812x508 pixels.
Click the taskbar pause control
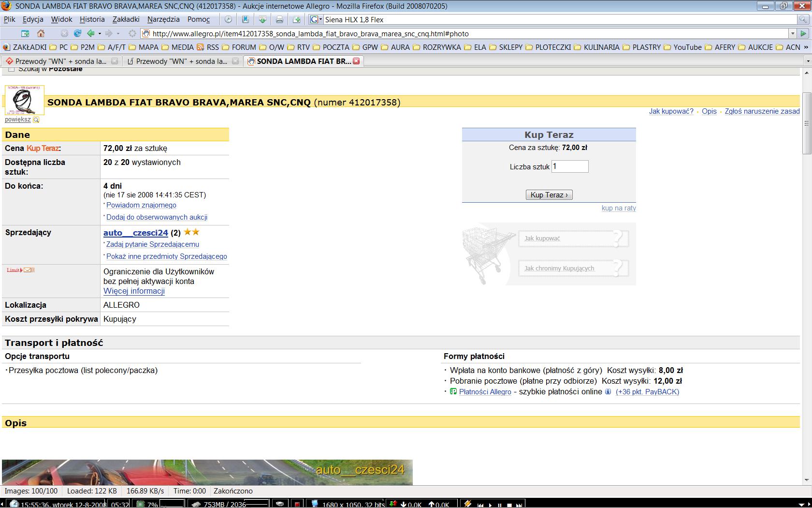[500, 505]
